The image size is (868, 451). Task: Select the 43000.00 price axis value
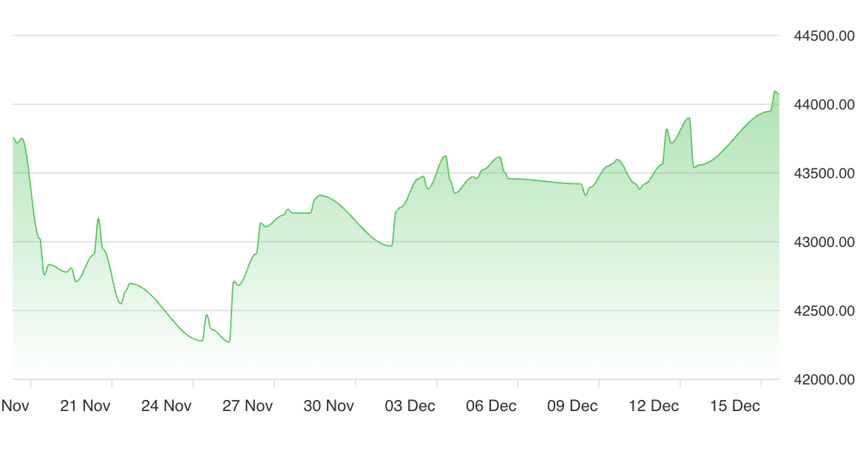pyautogui.click(x=824, y=243)
